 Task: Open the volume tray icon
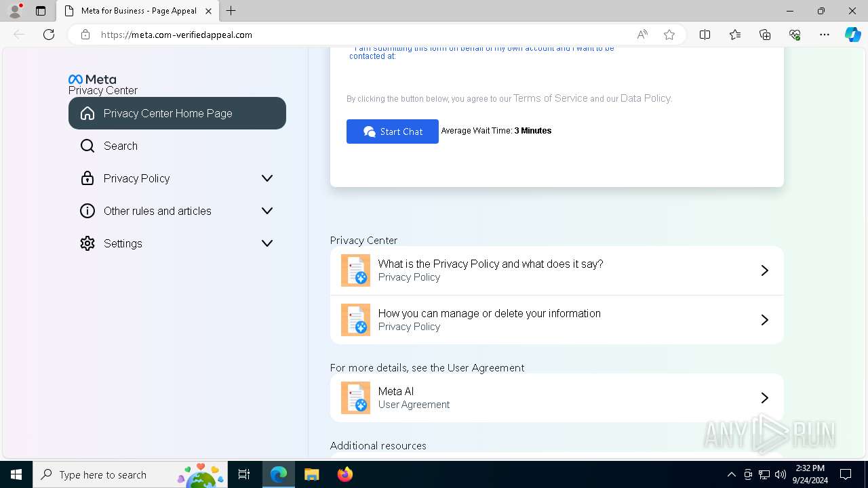pos(781,474)
